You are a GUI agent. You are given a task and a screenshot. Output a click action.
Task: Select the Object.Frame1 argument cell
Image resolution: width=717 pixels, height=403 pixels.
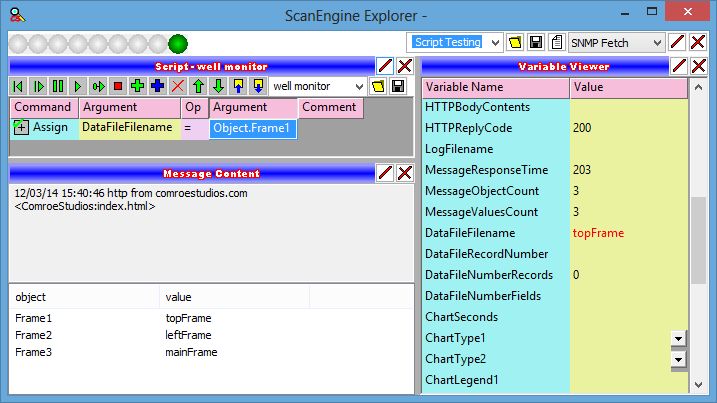point(253,128)
